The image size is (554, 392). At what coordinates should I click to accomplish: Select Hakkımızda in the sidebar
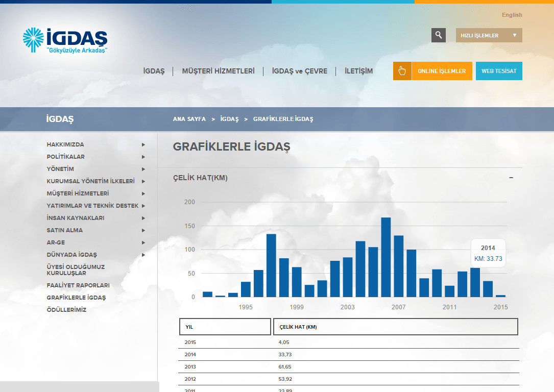[65, 144]
